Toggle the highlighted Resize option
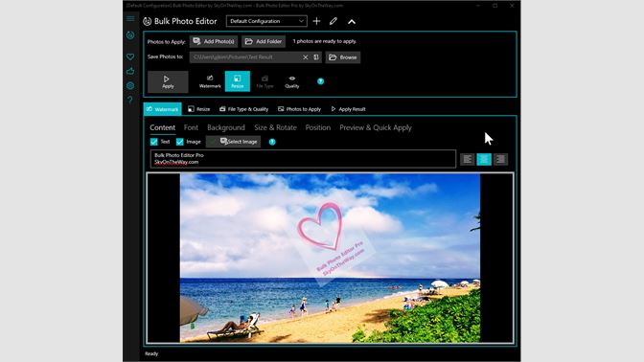Image resolution: width=644 pixels, height=362 pixels. coord(238,81)
